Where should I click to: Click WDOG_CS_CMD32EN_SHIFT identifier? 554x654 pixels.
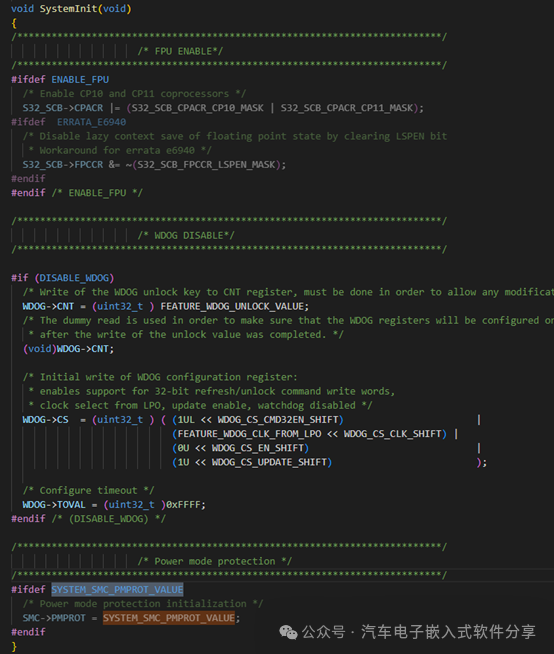(278, 420)
